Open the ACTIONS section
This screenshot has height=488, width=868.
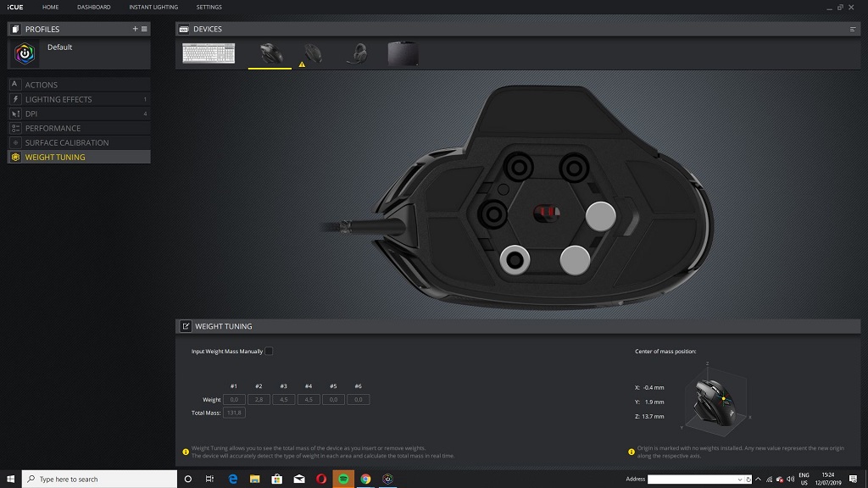pyautogui.click(x=79, y=85)
